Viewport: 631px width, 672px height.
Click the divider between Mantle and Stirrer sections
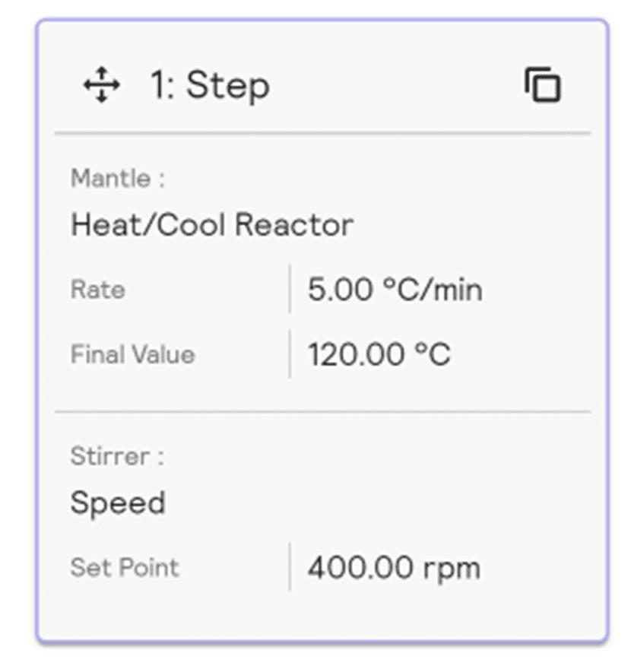click(322, 412)
